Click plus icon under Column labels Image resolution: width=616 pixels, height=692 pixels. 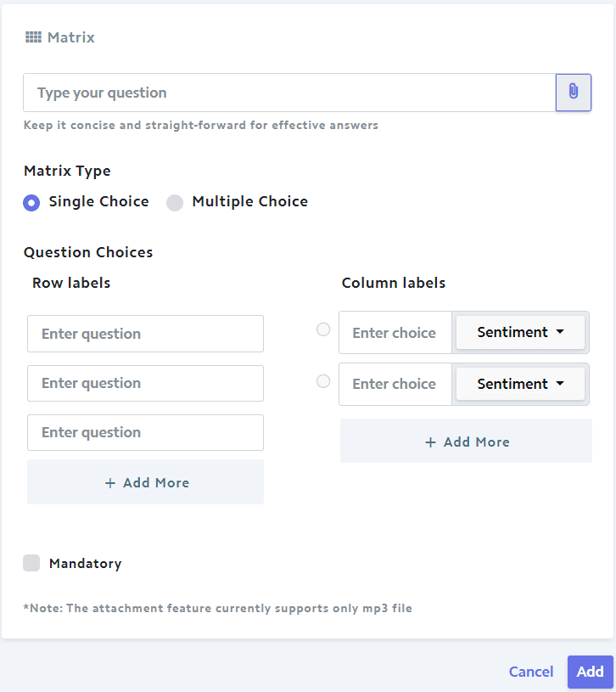pyautogui.click(x=430, y=442)
